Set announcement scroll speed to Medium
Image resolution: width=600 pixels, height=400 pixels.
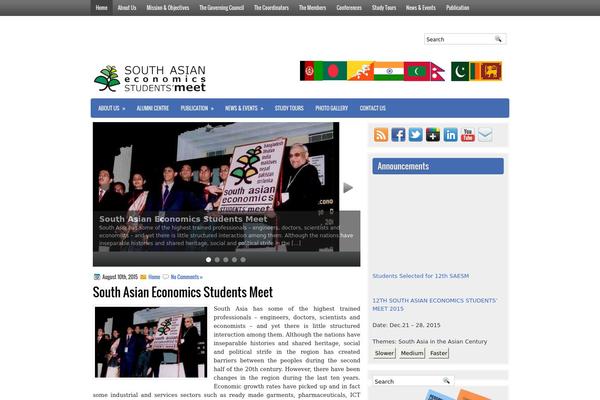point(412,353)
